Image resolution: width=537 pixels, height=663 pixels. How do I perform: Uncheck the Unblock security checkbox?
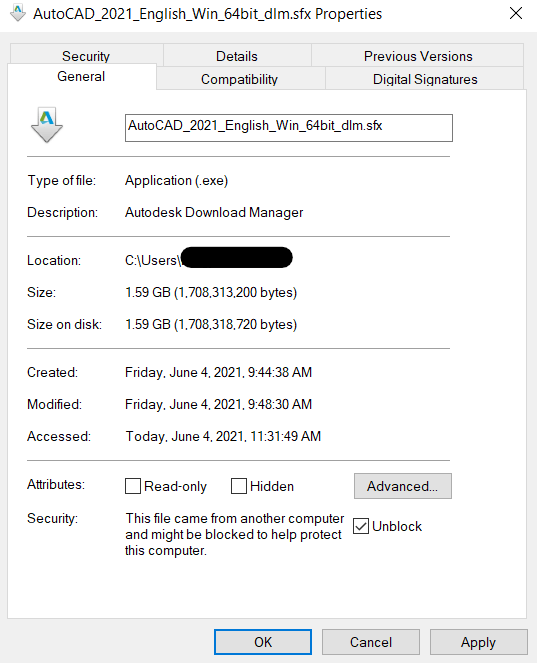[361, 526]
